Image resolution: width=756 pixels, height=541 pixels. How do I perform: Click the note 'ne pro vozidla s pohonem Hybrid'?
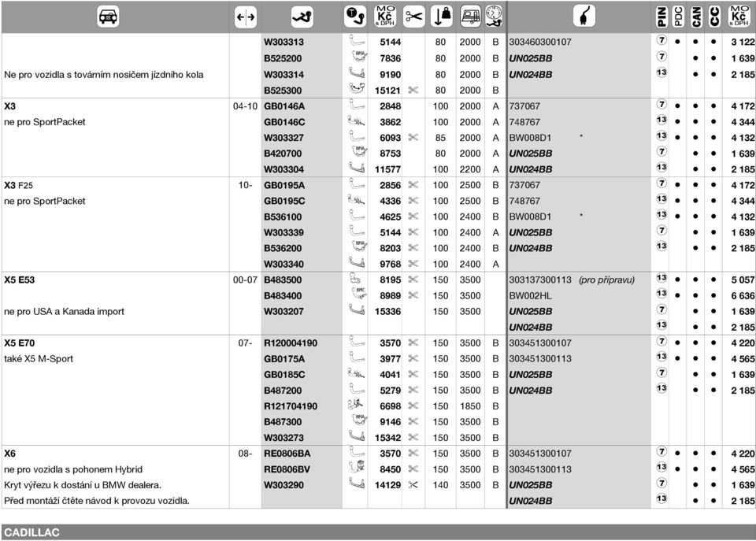(73, 469)
